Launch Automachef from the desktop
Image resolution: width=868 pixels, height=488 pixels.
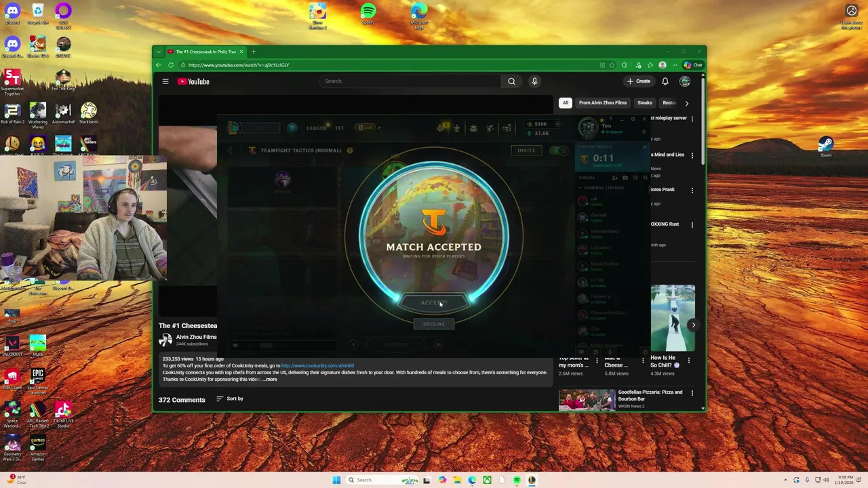tap(63, 113)
